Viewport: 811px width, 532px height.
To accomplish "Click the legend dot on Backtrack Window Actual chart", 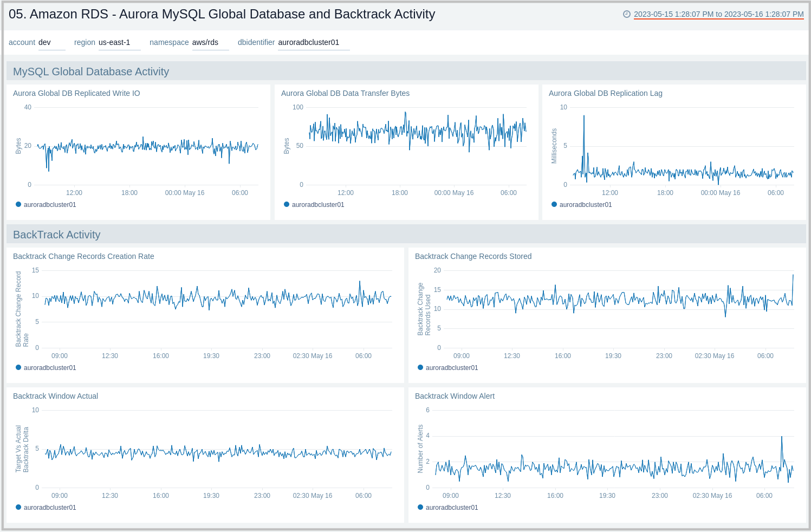I will [x=18, y=507].
